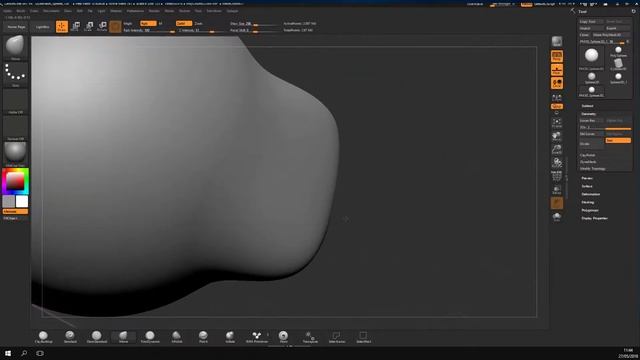
Task: Toggle the Zadd button
Action: (x=184, y=23)
